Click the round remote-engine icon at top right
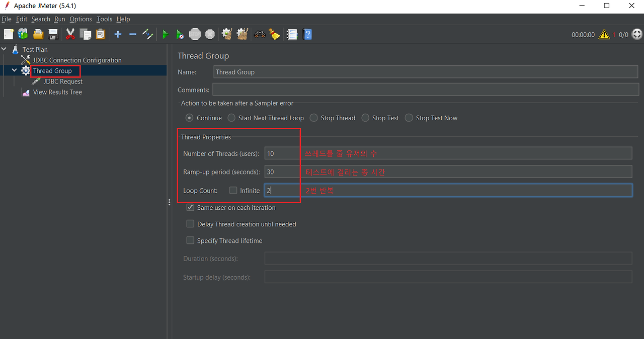This screenshot has width=644, height=339. [x=637, y=35]
